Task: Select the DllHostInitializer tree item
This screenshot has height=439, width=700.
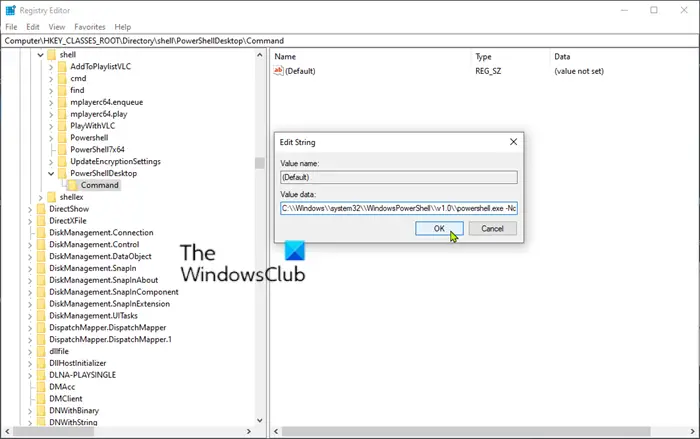Action: (x=78, y=363)
